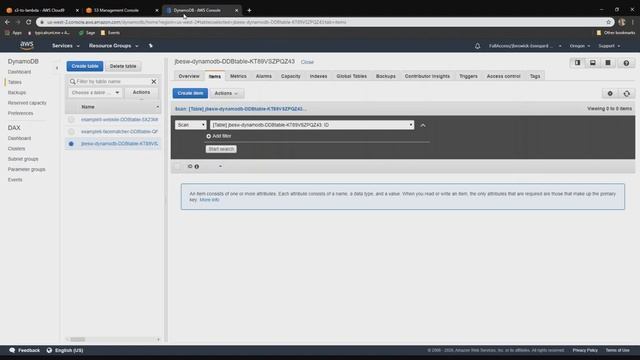Open DAX Clusters in sidebar
Image resolution: width=640 pixels, height=360 pixels.
[x=16, y=149]
